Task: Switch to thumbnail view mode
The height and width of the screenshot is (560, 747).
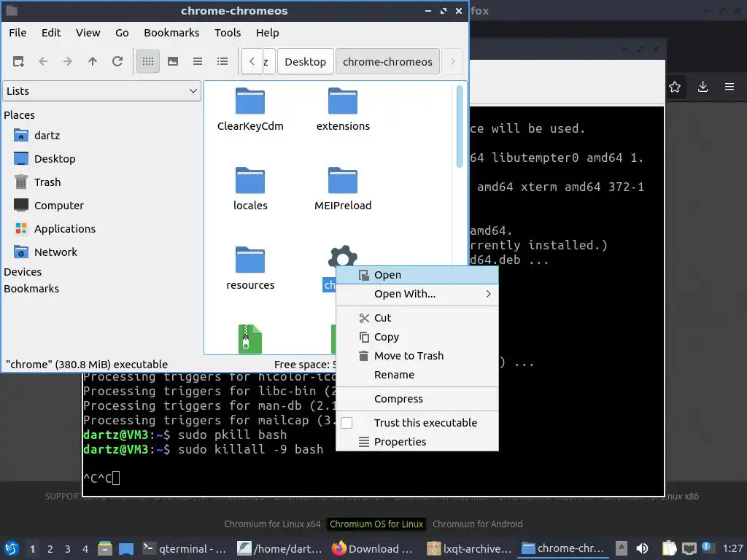Action: pyautogui.click(x=173, y=61)
